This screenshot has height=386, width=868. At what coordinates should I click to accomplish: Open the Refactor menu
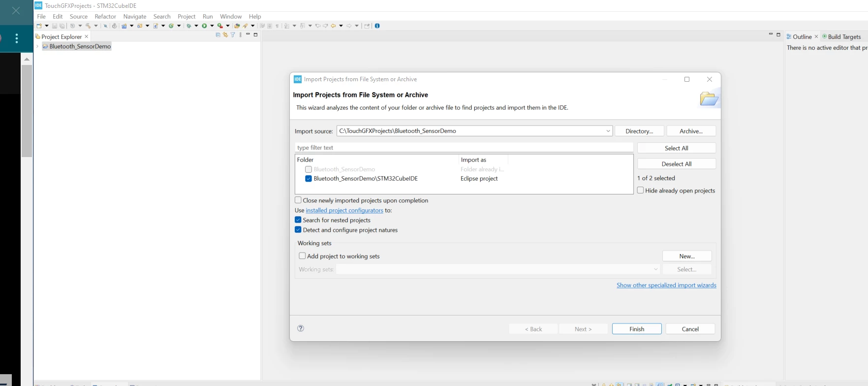pos(105,16)
